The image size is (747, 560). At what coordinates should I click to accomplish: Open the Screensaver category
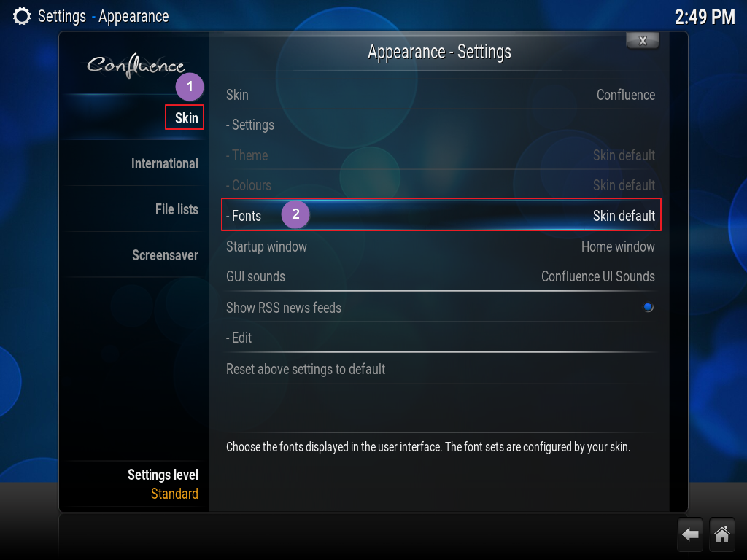click(165, 255)
